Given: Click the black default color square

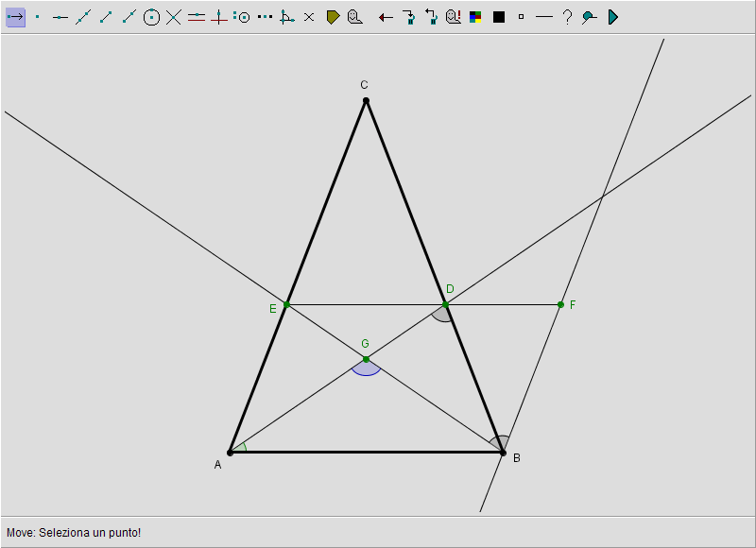Looking at the screenshot, I should [499, 17].
